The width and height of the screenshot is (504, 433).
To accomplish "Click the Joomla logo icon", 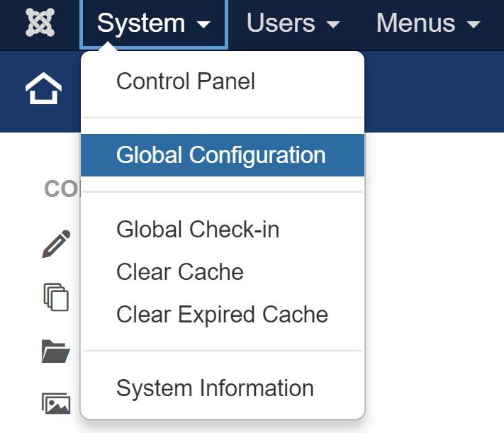I will [x=40, y=24].
